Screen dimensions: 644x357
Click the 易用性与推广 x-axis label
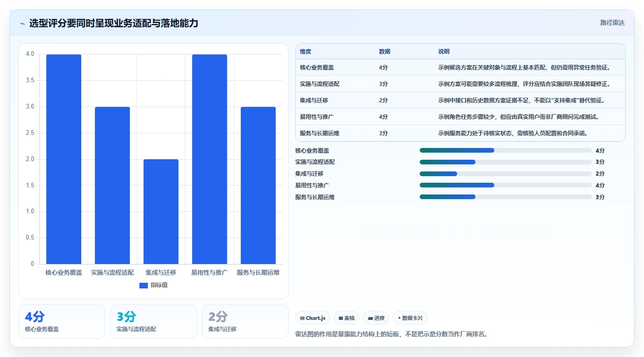click(209, 272)
